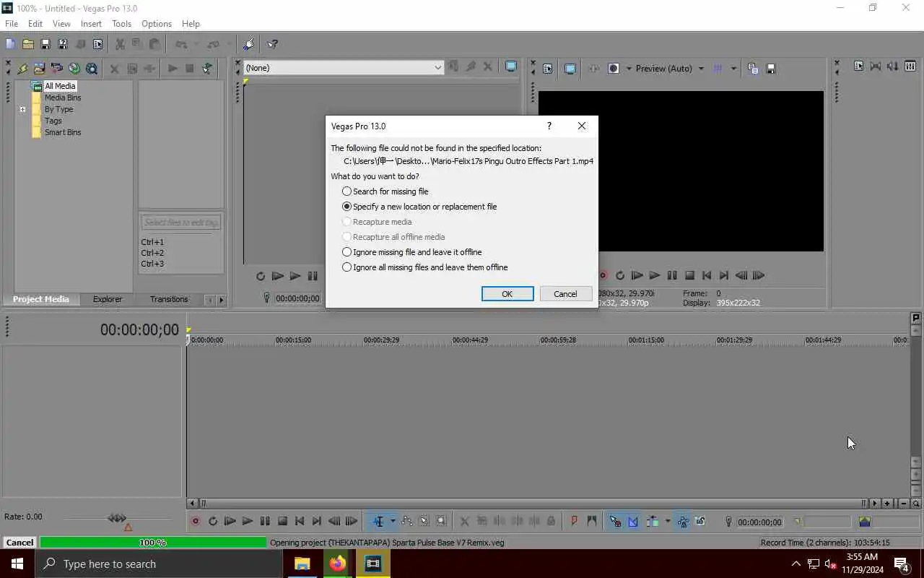Expand the By Type tree node
The width and height of the screenshot is (924, 578).
point(22,110)
